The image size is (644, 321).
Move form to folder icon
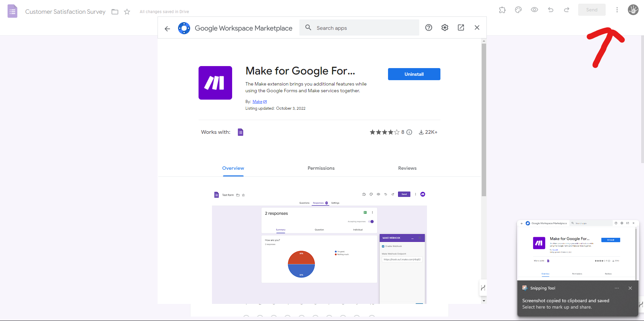115,12
